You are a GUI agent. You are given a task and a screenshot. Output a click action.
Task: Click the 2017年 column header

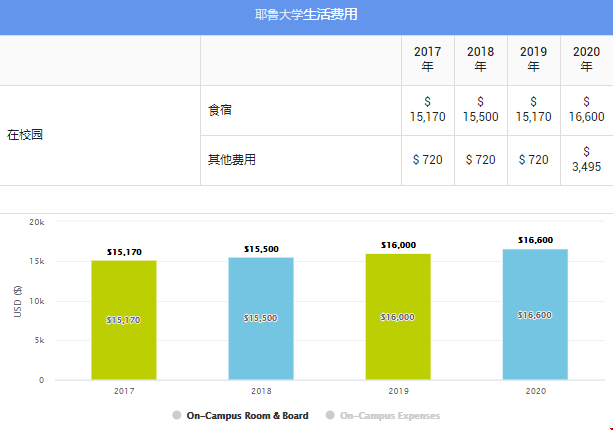coord(428,59)
